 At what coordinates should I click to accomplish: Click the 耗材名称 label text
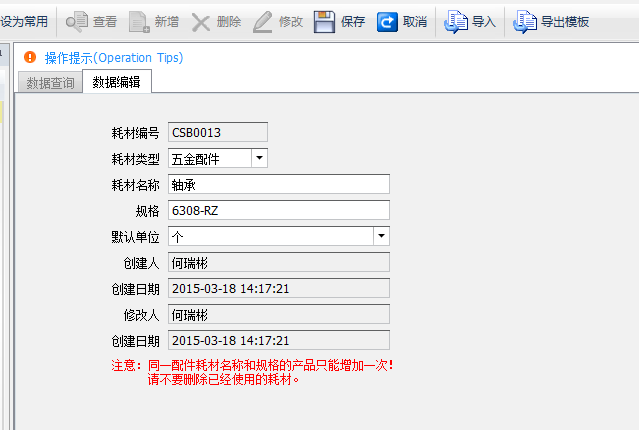(x=135, y=185)
